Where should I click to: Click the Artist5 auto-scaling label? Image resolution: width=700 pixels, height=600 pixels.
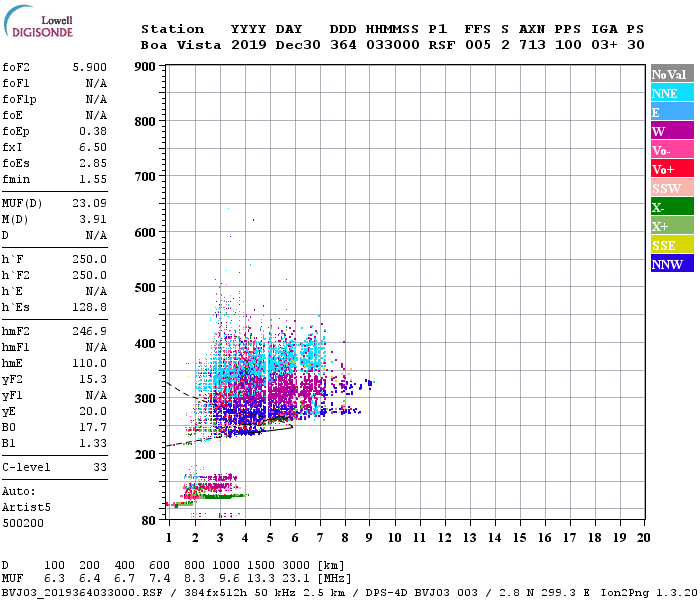[x=26, y=508]
